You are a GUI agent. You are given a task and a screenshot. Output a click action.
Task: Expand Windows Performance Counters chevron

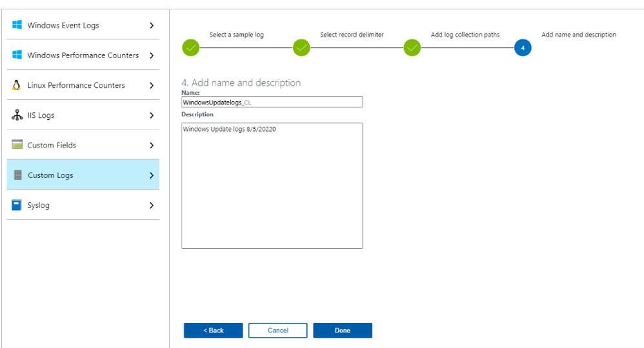coord(152,55)
